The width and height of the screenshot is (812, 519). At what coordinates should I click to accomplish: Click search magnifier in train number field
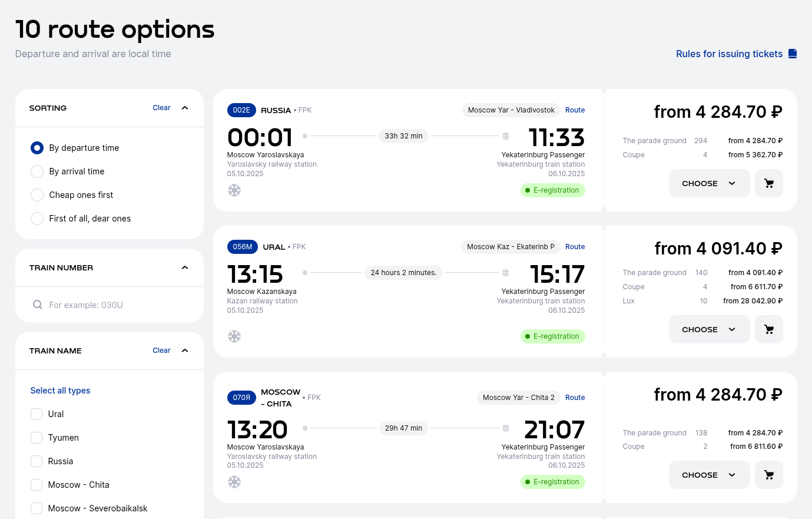tap(38, 305)
